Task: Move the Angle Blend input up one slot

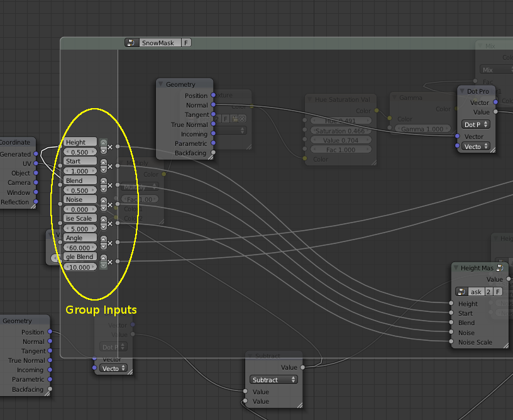Action: click(103, 257)
